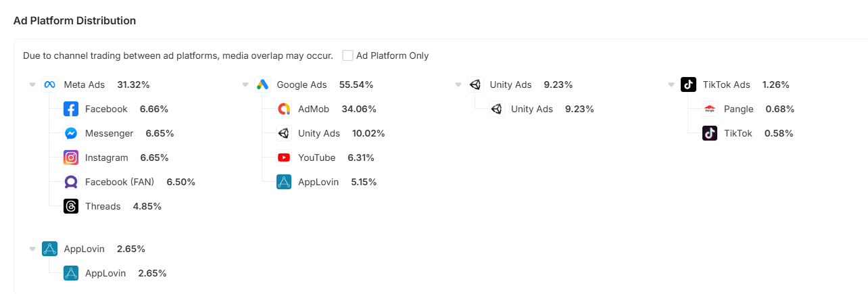This screenshot has height=294, width=868.
Task: Click the TikTok child platform icon
Action: [710, 133]
